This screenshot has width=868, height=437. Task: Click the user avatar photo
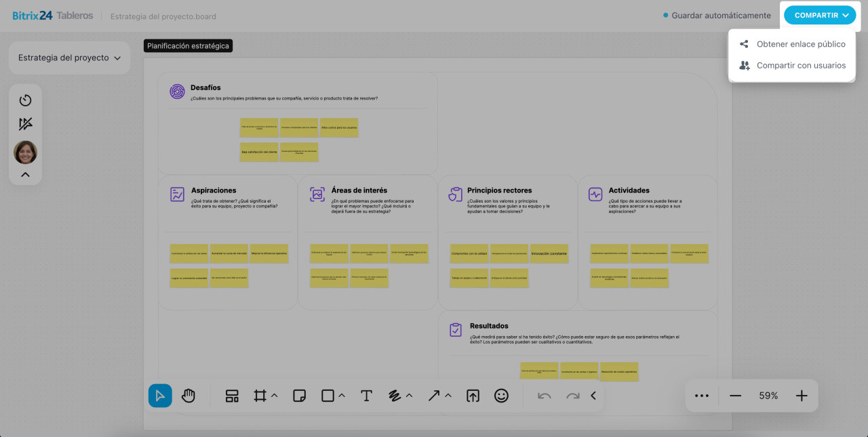25,152
